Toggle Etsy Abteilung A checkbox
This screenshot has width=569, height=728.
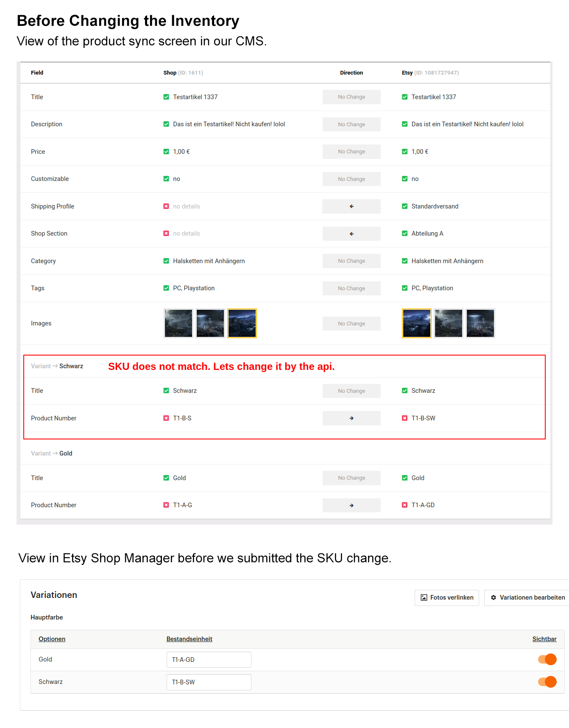(405, 233)
